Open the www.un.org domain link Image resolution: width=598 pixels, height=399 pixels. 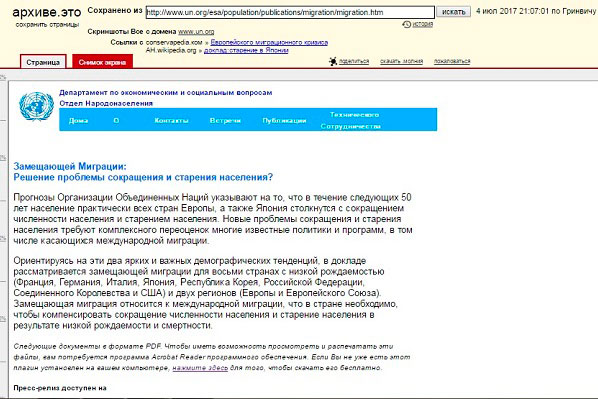(196, 32)
